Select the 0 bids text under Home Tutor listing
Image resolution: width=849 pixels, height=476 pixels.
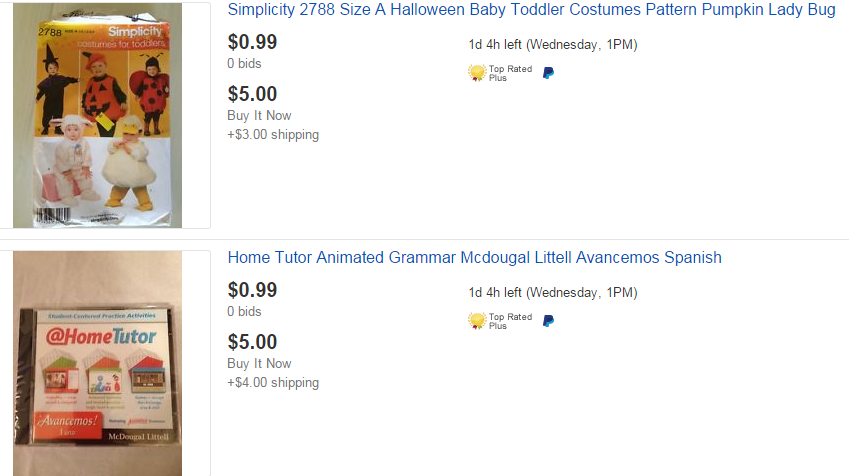(244, 311)
